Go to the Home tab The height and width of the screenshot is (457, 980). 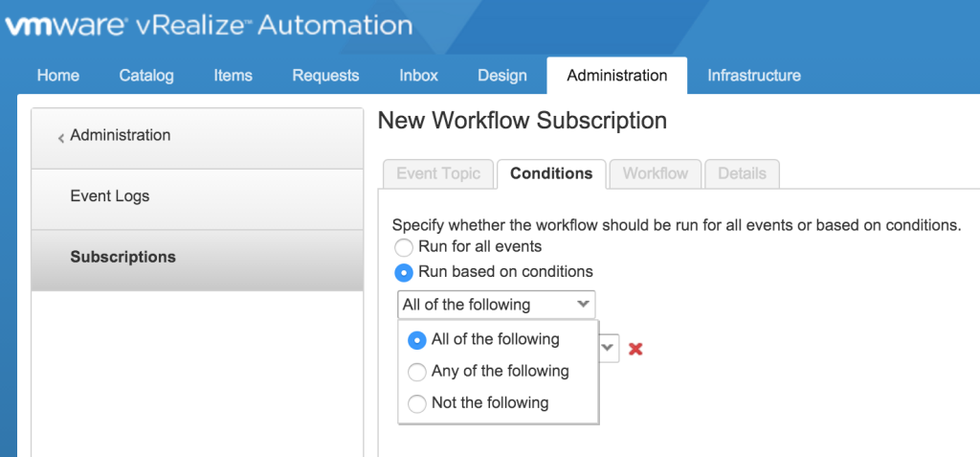pos(58,76)
